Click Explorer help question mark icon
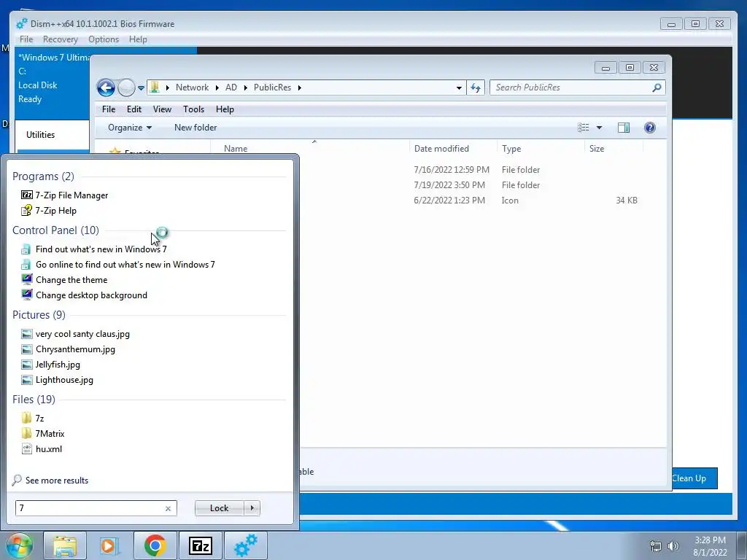 pos(650,127)
